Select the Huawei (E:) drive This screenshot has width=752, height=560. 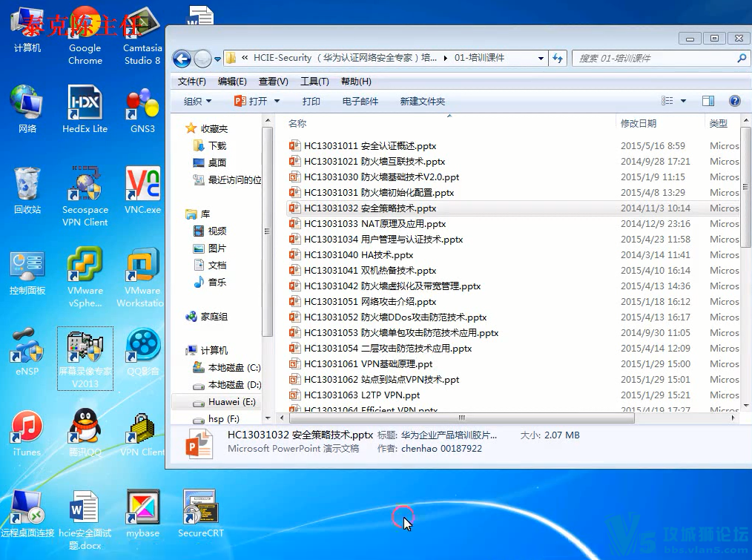[x=225, y=402]
